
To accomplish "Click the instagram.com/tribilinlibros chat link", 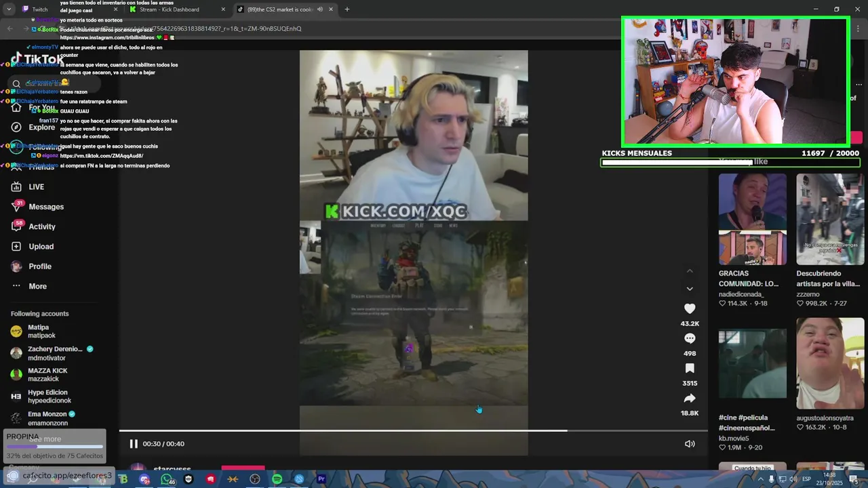I will pyautogui.click(x=108, y=38).
